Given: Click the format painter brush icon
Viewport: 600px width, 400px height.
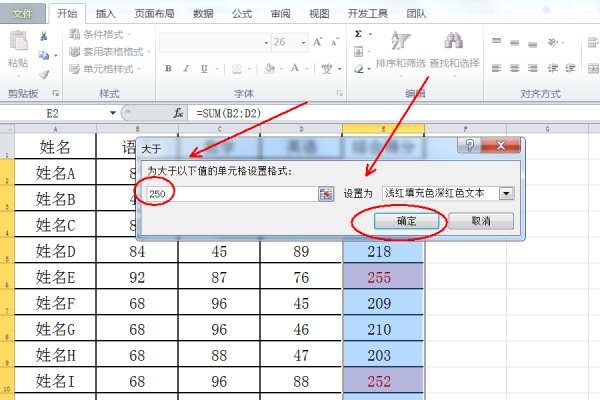Looking at the screenshot, I should point(44,73).
